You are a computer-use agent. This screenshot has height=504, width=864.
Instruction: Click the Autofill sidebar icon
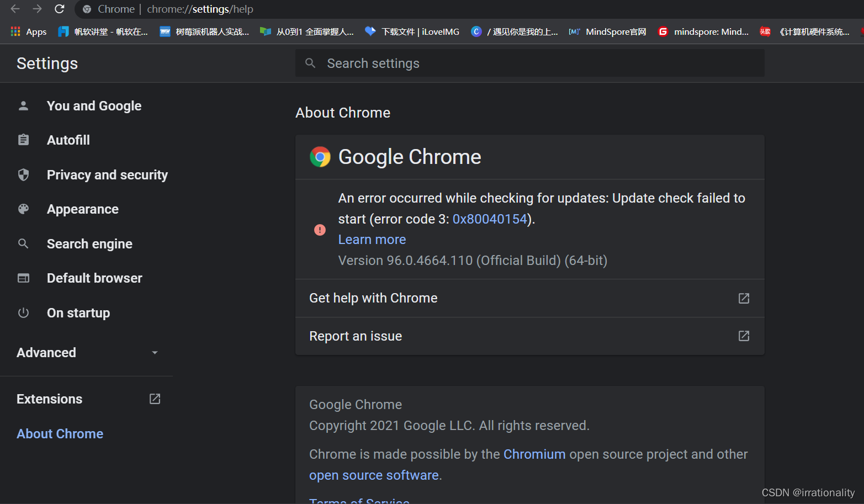23,140
